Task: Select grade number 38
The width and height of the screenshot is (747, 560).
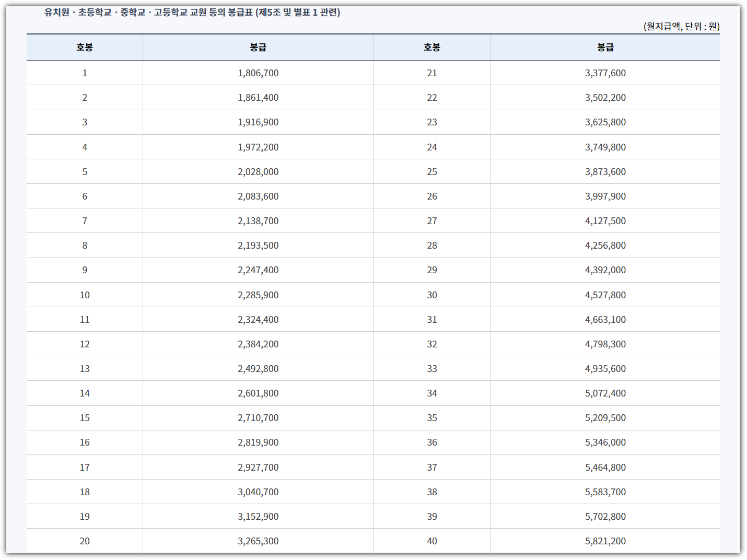Action: click(x=432, y=492)
